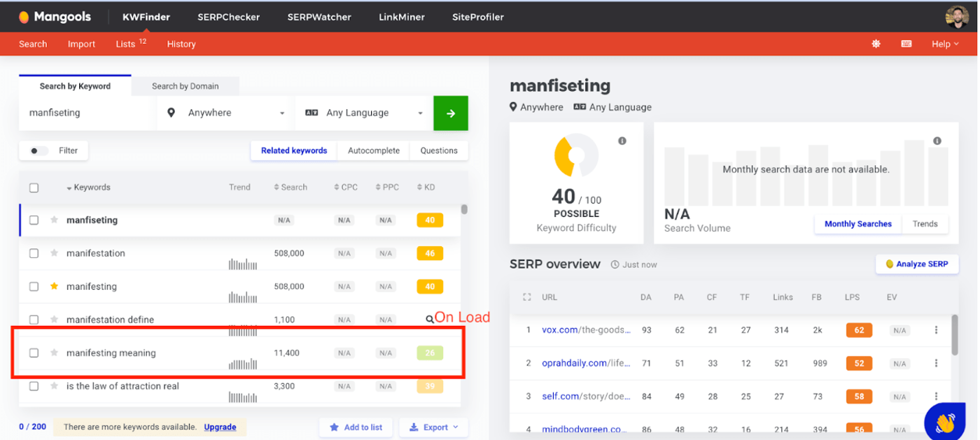This screenshot has height=440, width=980.
Task: Star the manfiseting keyword
Action: tap(54, 220)
